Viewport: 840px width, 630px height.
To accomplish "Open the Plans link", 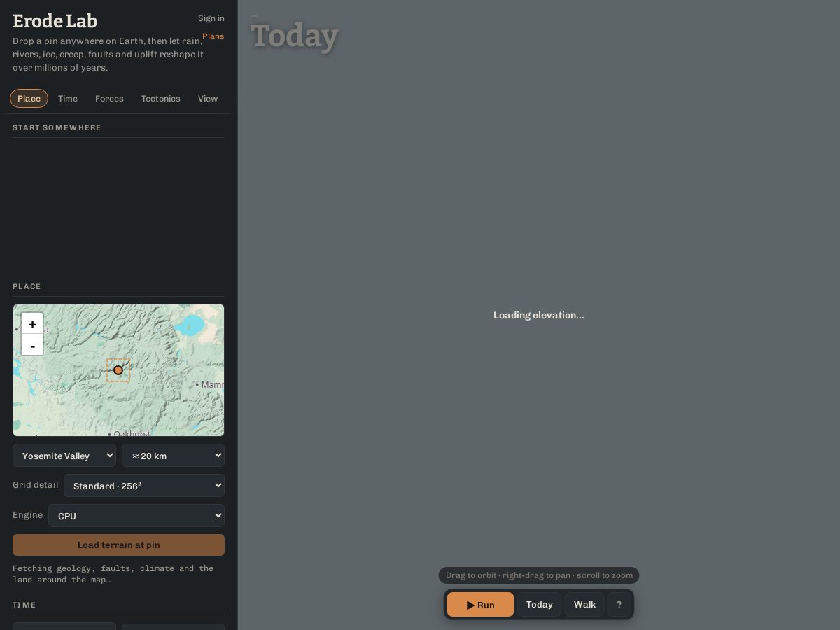I will [x=213, y=36].
